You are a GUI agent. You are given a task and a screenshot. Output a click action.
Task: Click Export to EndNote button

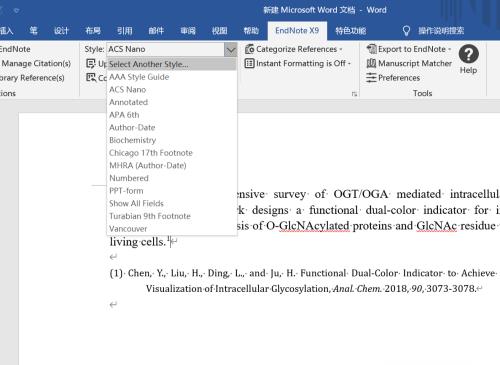point(409,49)
